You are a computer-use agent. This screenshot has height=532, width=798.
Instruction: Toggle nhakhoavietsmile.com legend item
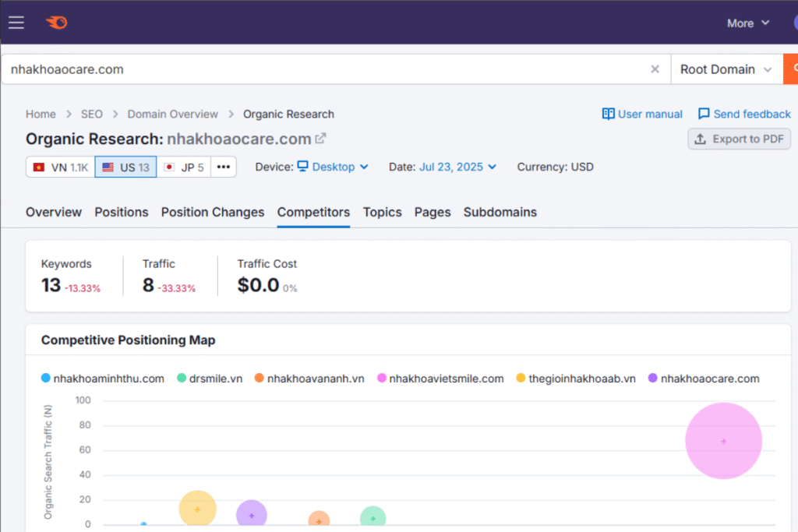pos(440,379)
